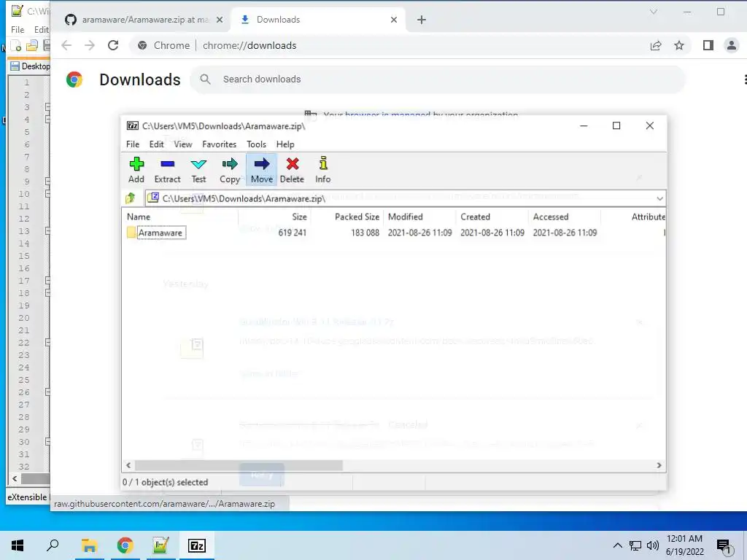Viewport: 747px width, 560px height.
Task: Open the View menu in 7-Zip
Action: click(x=183, y=144)
